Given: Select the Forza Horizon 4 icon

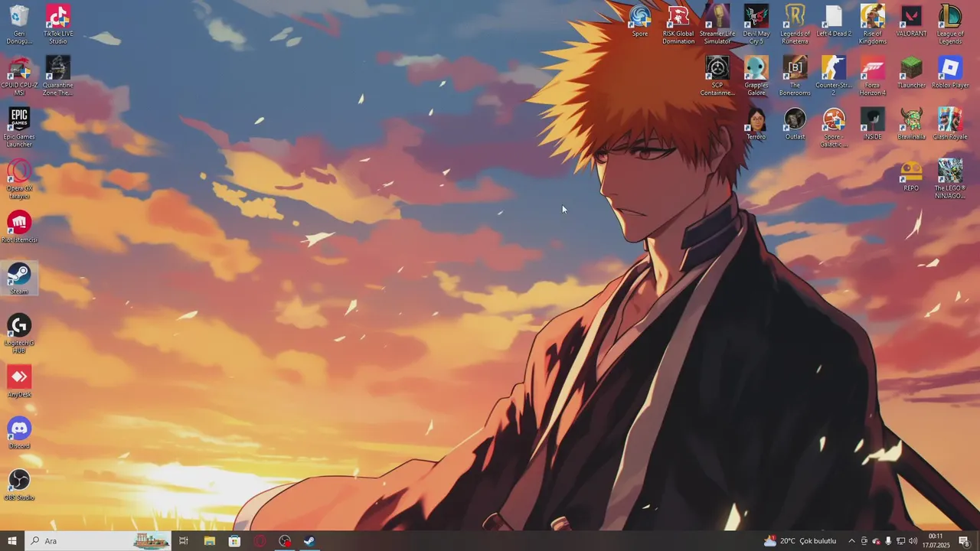Looking at the screenshot, I should [873, 76].
